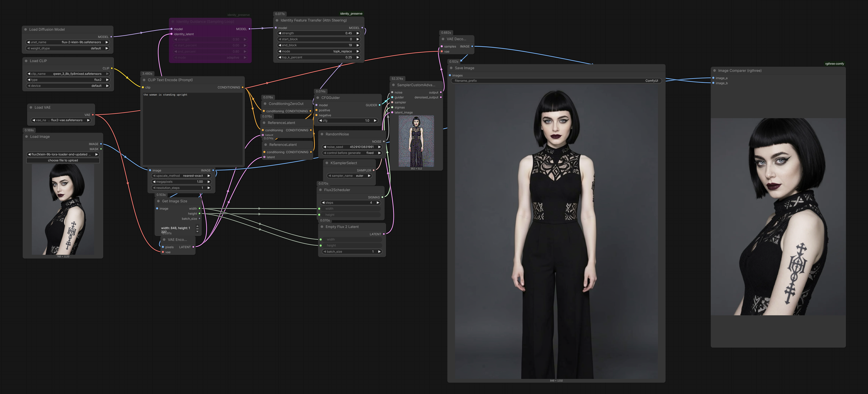Click the choose file to upload button
This screenshot has height=394, width=868.
coord(63,161)
